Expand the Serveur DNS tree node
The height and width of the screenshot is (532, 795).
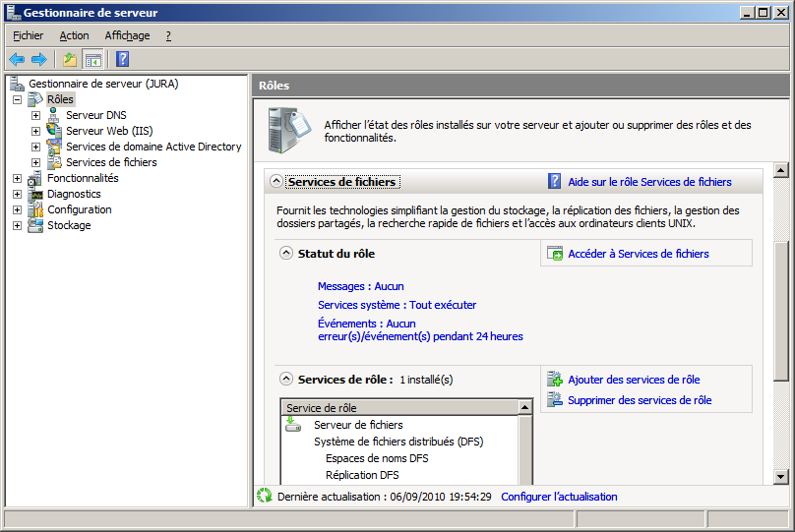click(x=36, y=115)
